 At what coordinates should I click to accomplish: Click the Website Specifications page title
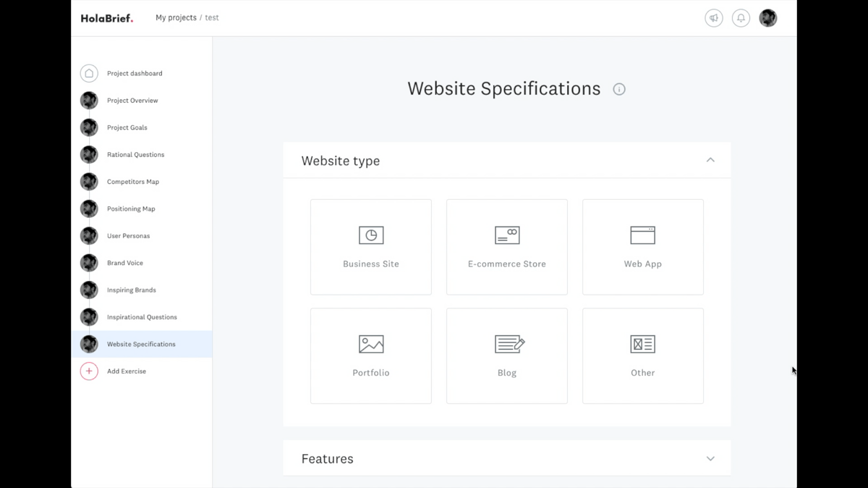pos(504,88)
